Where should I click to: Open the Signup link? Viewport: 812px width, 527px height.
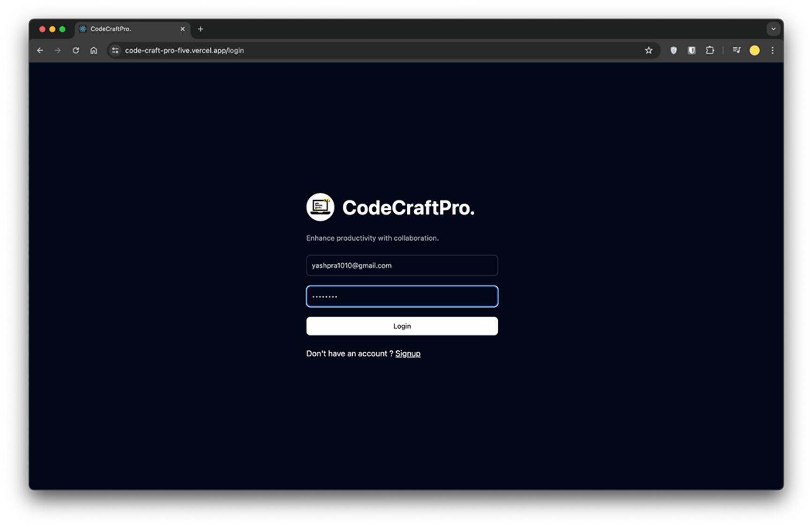(408, 354)
